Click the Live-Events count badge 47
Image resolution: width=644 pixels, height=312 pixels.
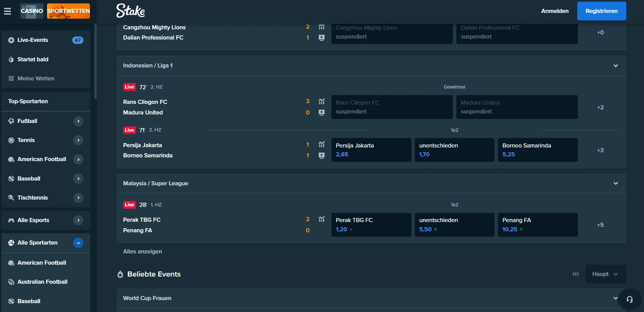78,40
